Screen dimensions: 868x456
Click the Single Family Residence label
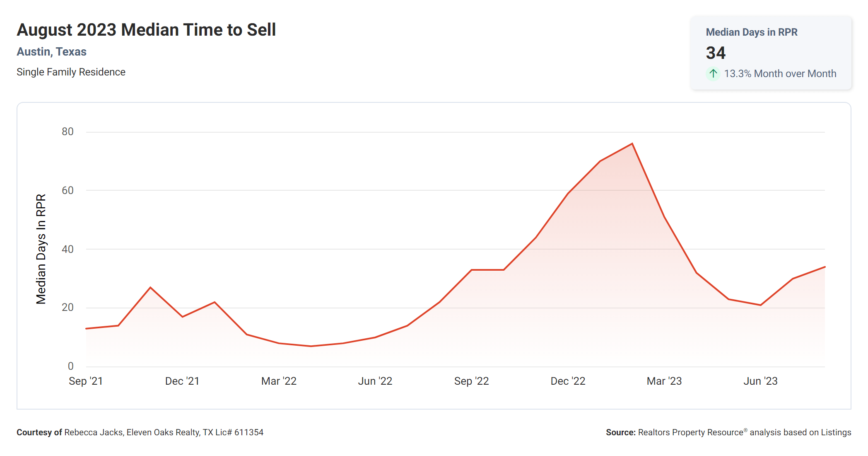[x=71, y=72]
